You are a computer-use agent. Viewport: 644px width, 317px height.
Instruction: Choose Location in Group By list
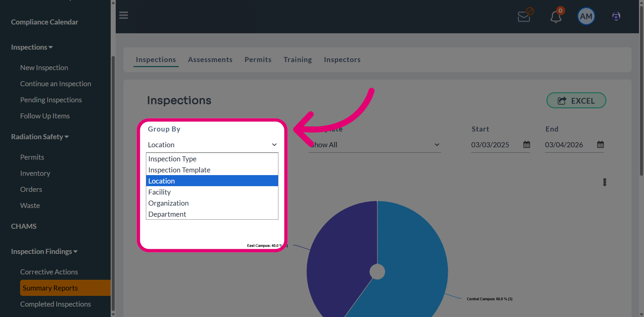pos(212,181)
